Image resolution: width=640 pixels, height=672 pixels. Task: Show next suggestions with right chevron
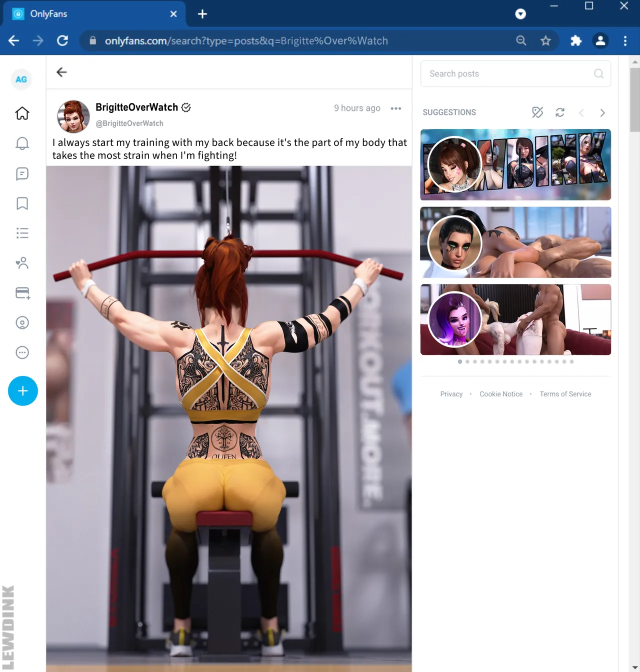click(x=602, y=113)
